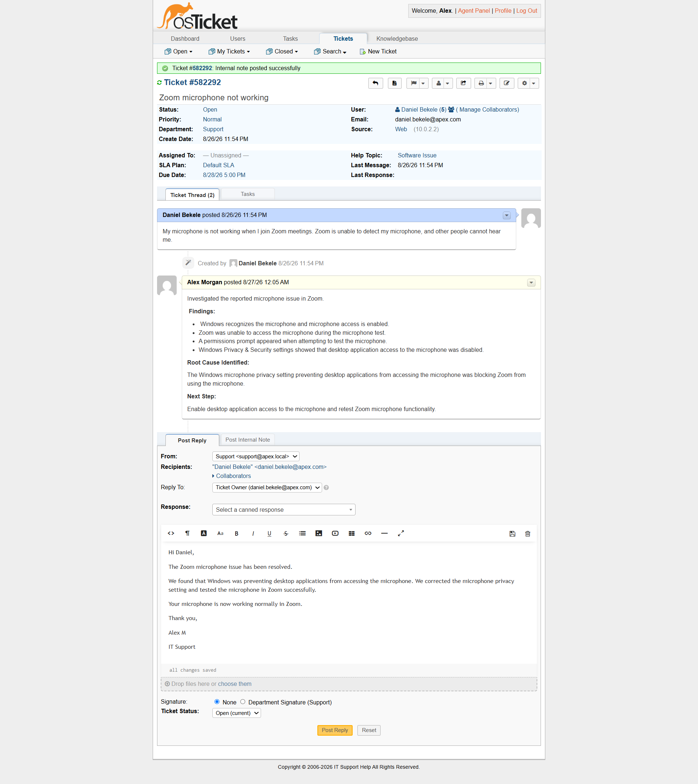
Task: Click the Log Out link
Action: tap(526, 11)
